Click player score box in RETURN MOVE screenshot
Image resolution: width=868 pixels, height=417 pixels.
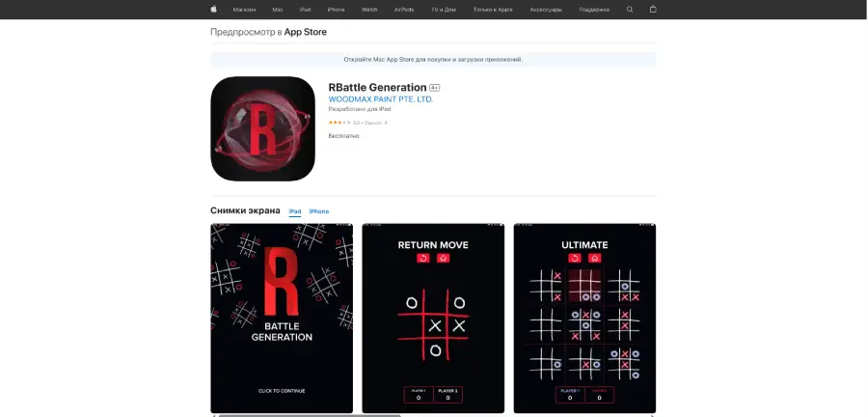pyautogui.click(x=433, y=394)
